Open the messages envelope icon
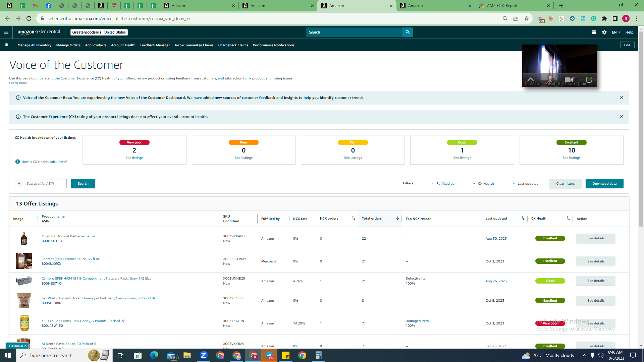 [x=594, y=32]
